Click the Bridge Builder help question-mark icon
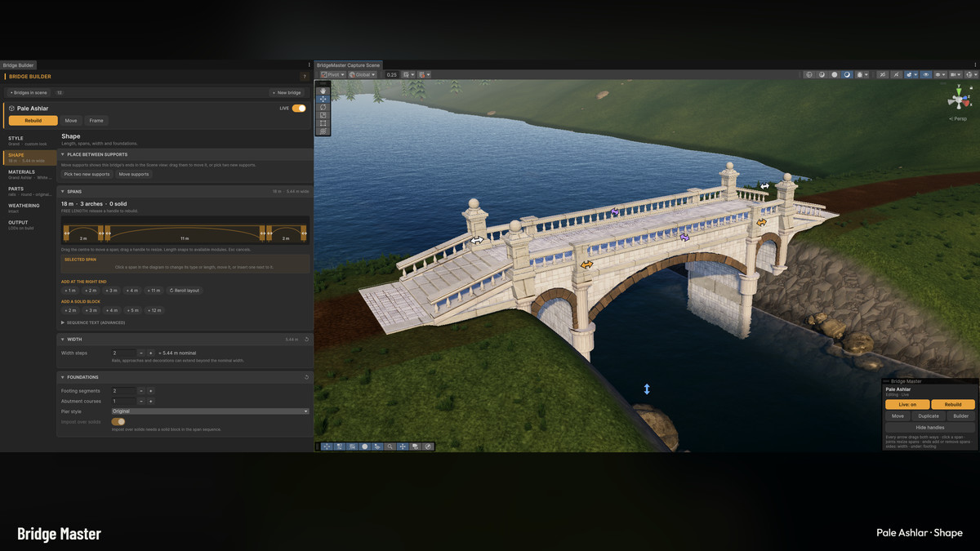This screenshot has width=980, height=551. pyautogui.click(x=305, y=77)
